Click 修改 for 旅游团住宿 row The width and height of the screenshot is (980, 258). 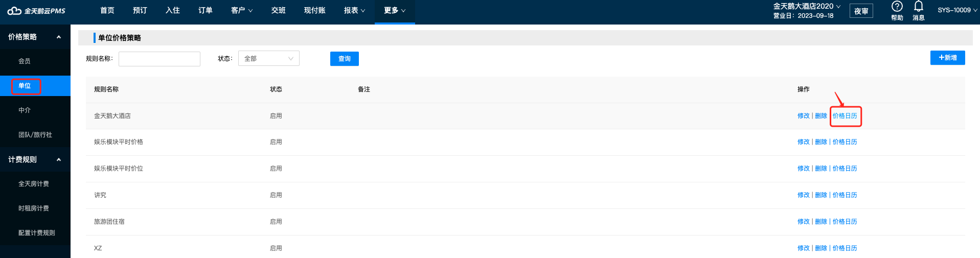pyautogui.click(x=804, y=222)
